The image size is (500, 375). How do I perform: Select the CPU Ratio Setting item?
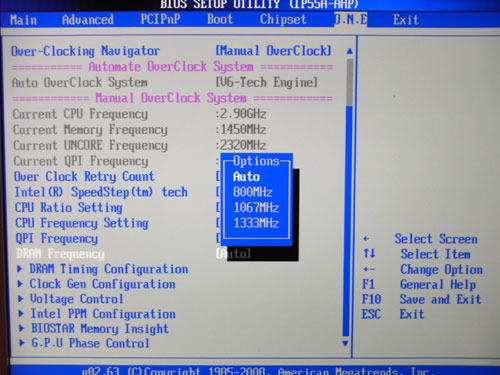(69, 208)
